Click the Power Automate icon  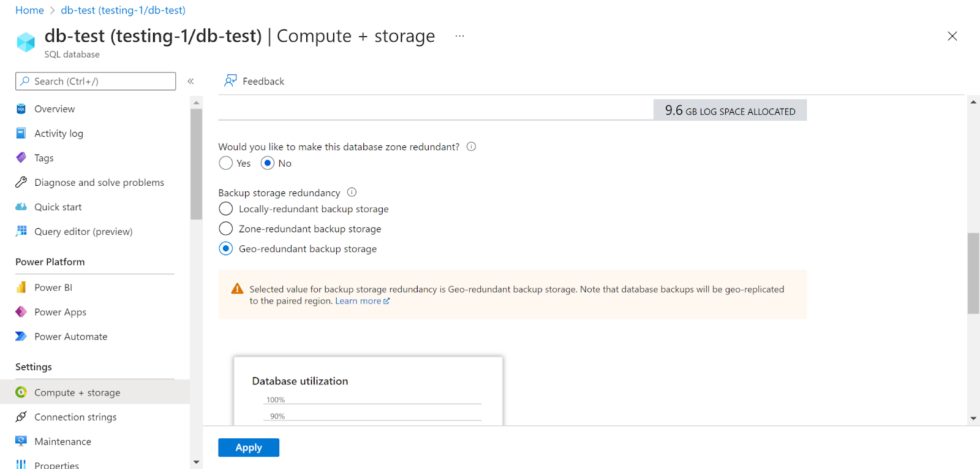(x=21, y=337)
